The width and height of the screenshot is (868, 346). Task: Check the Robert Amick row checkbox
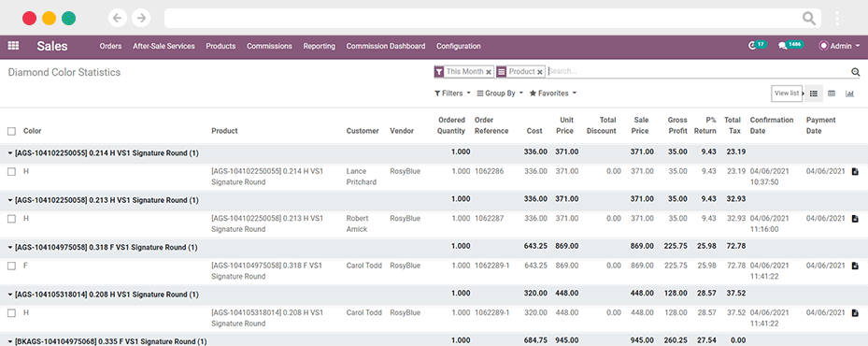11,219
